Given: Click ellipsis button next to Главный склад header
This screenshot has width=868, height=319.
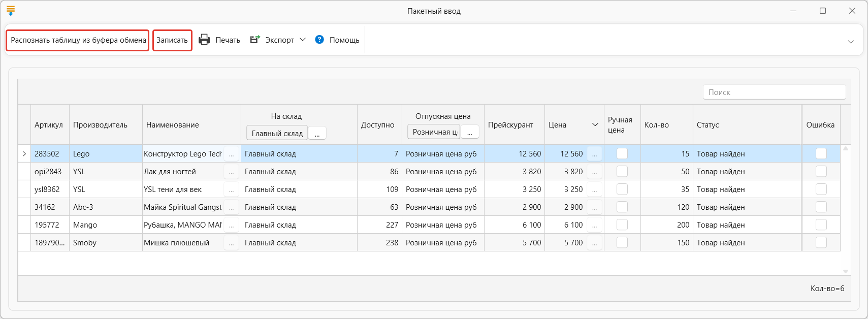Looking at the screenshot, I should [x=317, y=133].
